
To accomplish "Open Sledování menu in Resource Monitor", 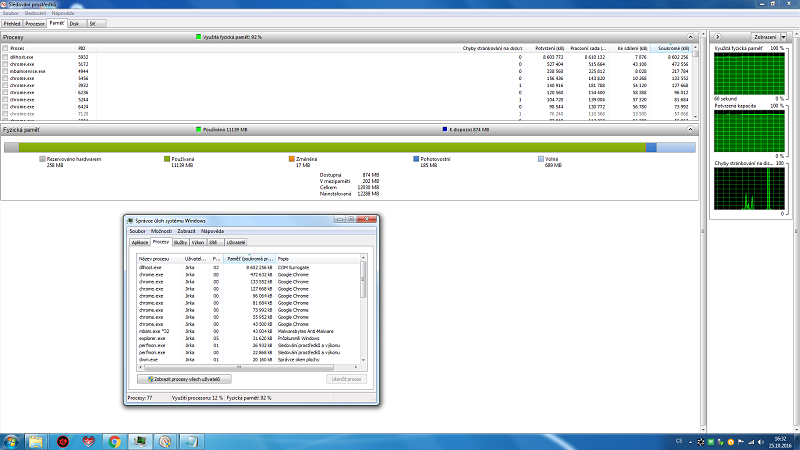I will pos(35,13).
